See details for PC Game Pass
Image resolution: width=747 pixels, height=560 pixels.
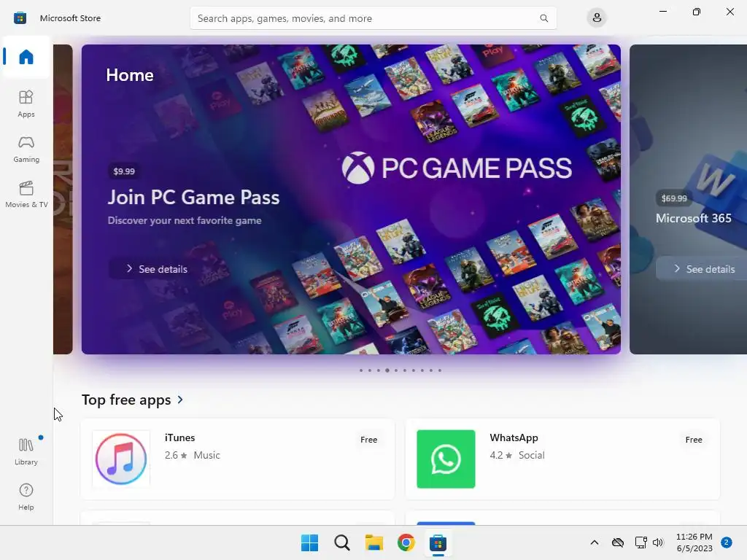click(156, 269)
